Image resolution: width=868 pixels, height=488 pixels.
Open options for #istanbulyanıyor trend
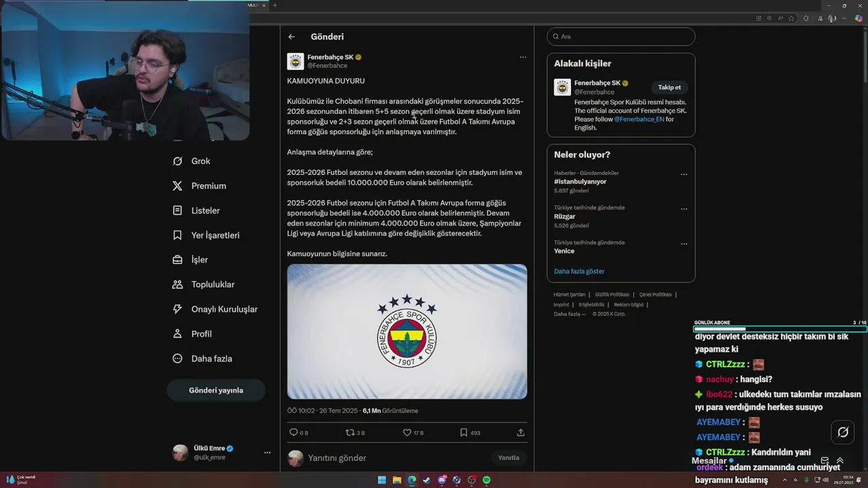click(x=684, y=174)
